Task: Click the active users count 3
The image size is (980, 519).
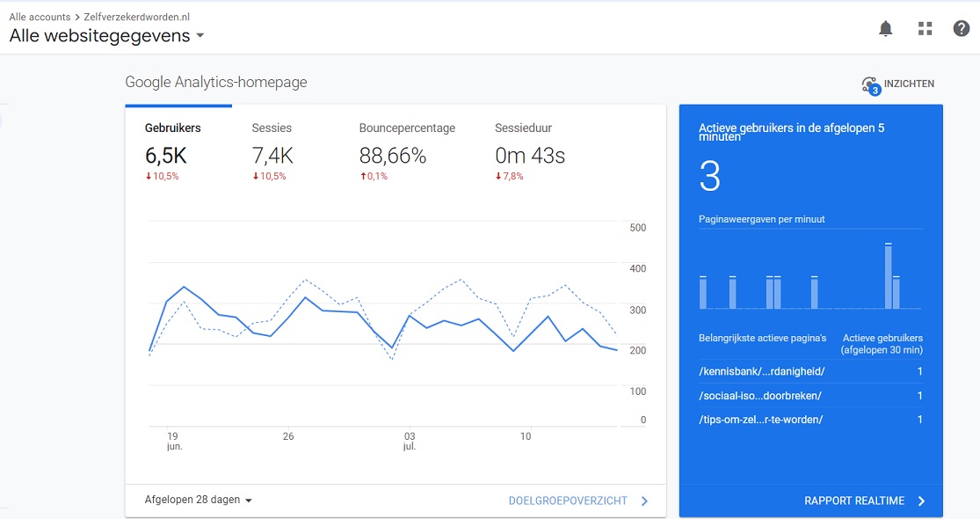Action: coord(709,176)
